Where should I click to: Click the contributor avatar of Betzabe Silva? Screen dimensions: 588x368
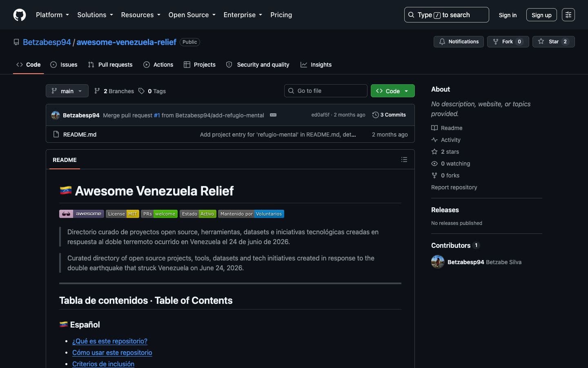[438, 262]
